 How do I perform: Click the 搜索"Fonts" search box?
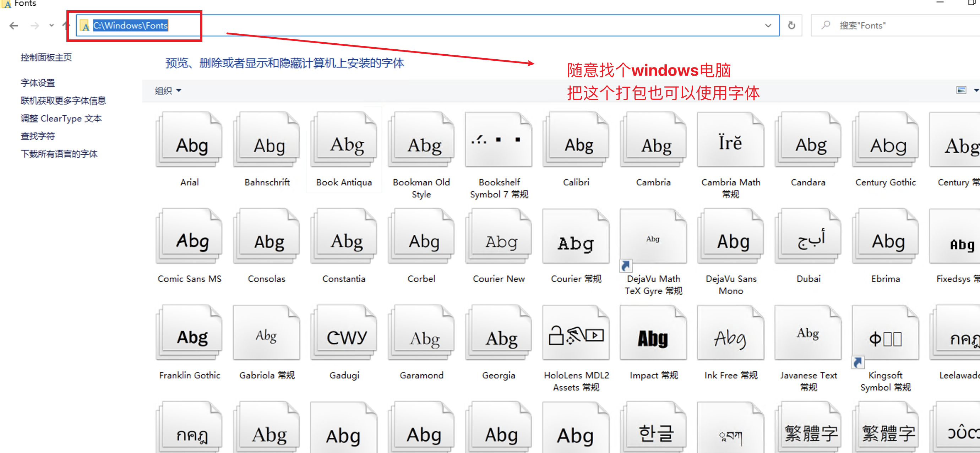895,26
